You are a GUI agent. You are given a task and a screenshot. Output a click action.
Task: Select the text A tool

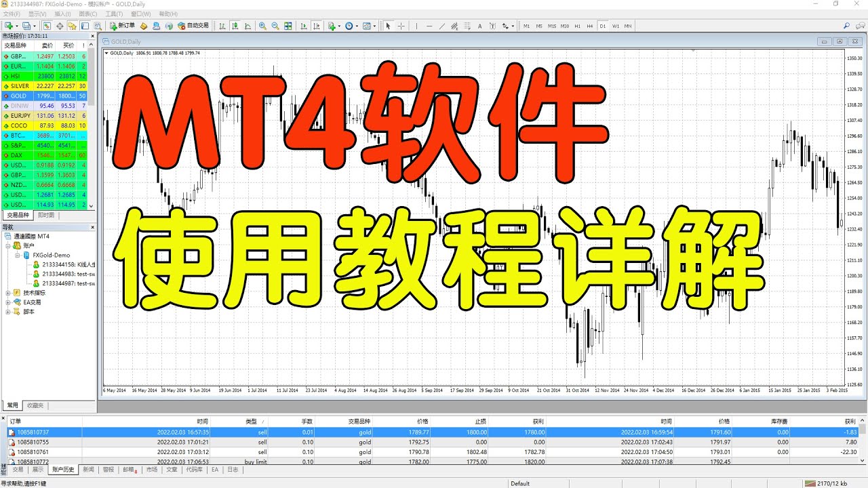click(x=479, y=26)
